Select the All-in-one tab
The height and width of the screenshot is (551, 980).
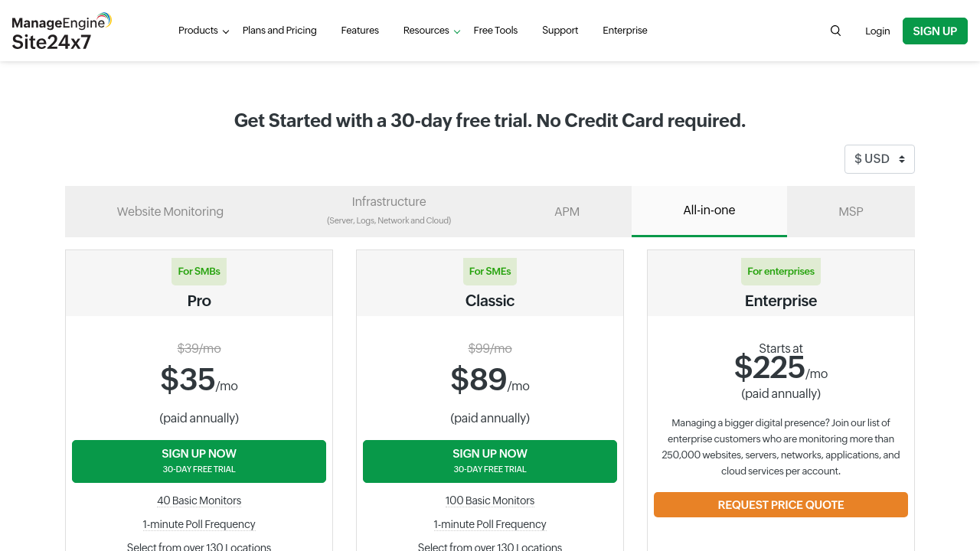click(709, 210)
